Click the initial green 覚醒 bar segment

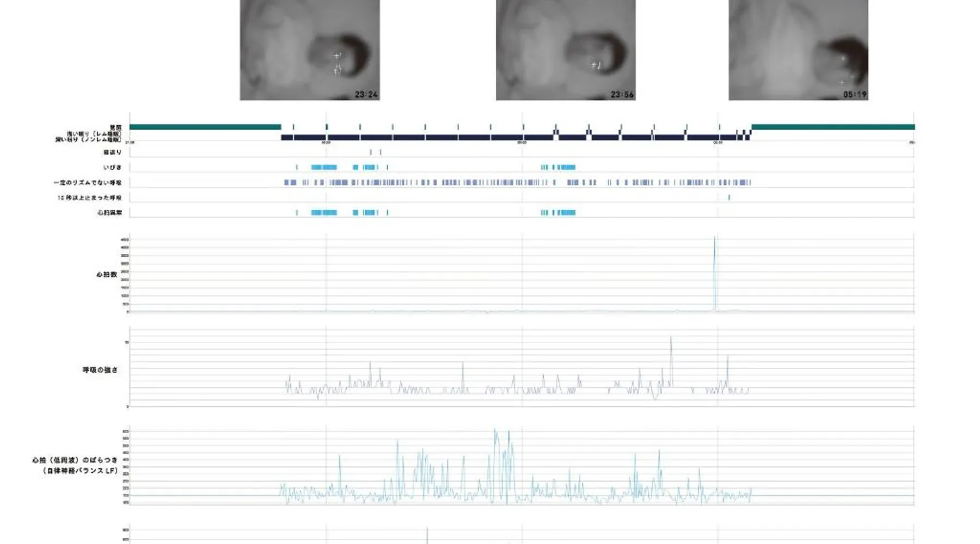205,127
